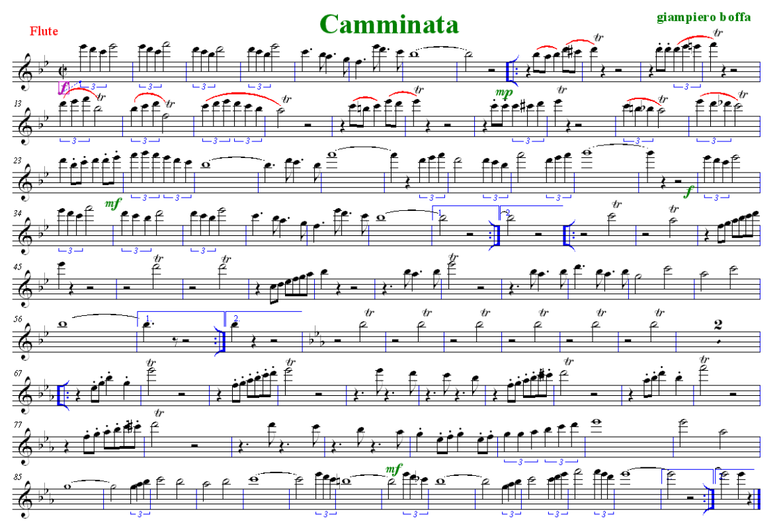
Task: Click the multi-measure rest numbered 2
Action: (x=718, y=334)
